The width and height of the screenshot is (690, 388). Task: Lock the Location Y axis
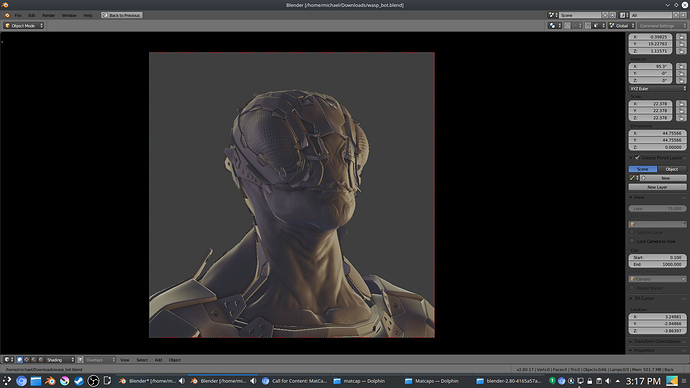(681, 44)
